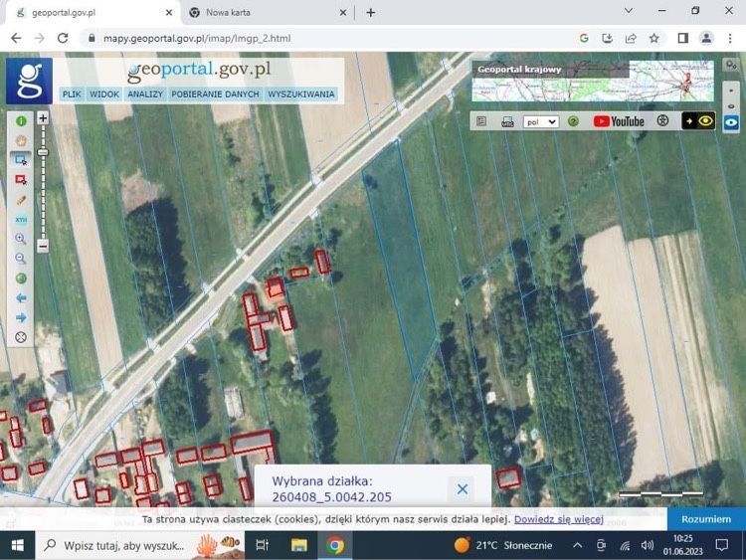Toggle the blue eye layers panel button
The height and width of the screenshot is (560, 746).
point(731,122)
